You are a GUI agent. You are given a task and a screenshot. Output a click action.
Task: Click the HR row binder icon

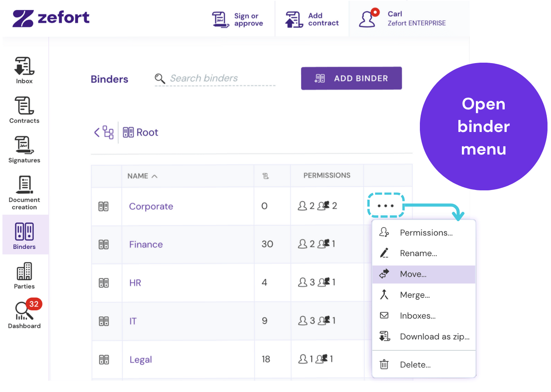[104, 283]
